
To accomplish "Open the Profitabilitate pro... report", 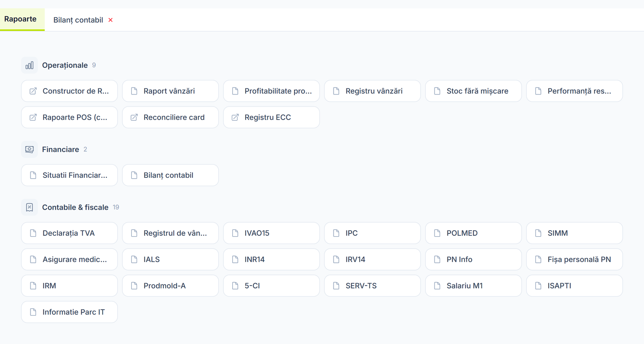I will tap(271, 91).
